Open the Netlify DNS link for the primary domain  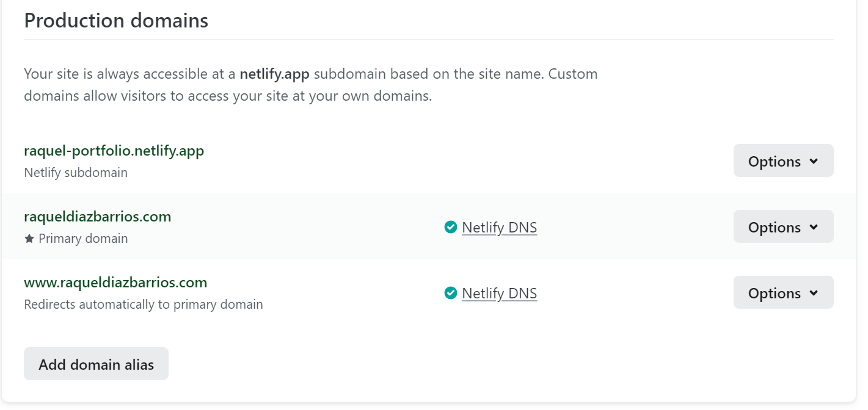tap(499, 228)
